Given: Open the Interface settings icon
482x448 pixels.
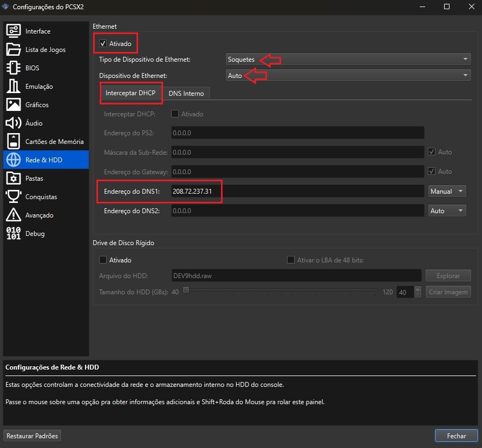Looking at the screenshot, I should tap(13, 31).
